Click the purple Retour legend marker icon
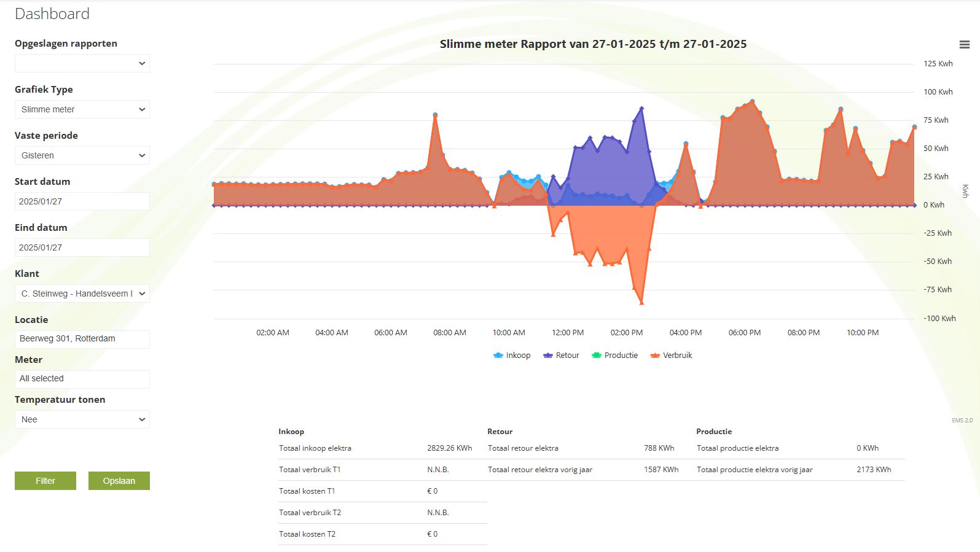The height and width of the screenshot is (552, 980). [x=548, y=356]
